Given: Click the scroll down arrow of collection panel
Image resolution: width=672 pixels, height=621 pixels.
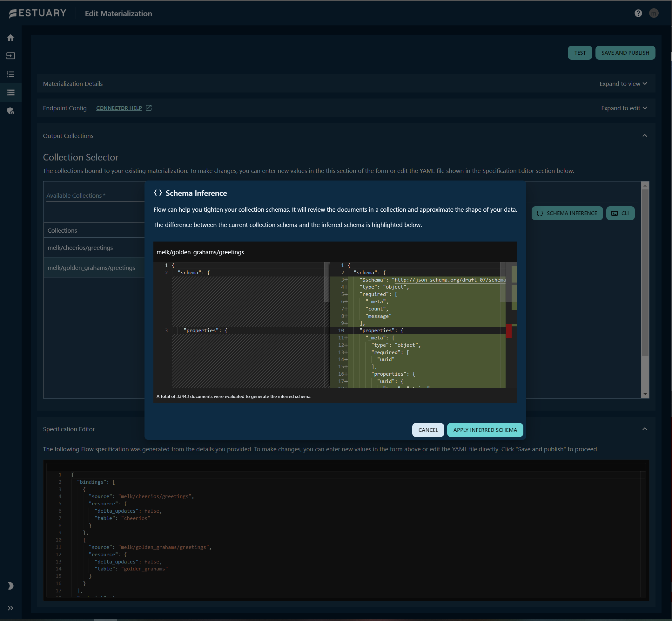Looking at the screenshot, I should point(645,394).
